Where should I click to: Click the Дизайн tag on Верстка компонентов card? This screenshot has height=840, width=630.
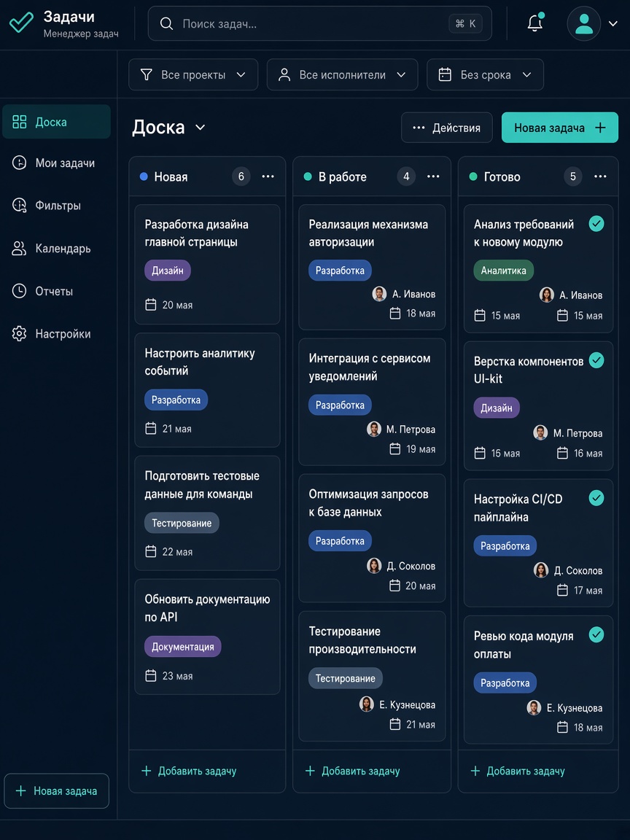coord(497,408)
